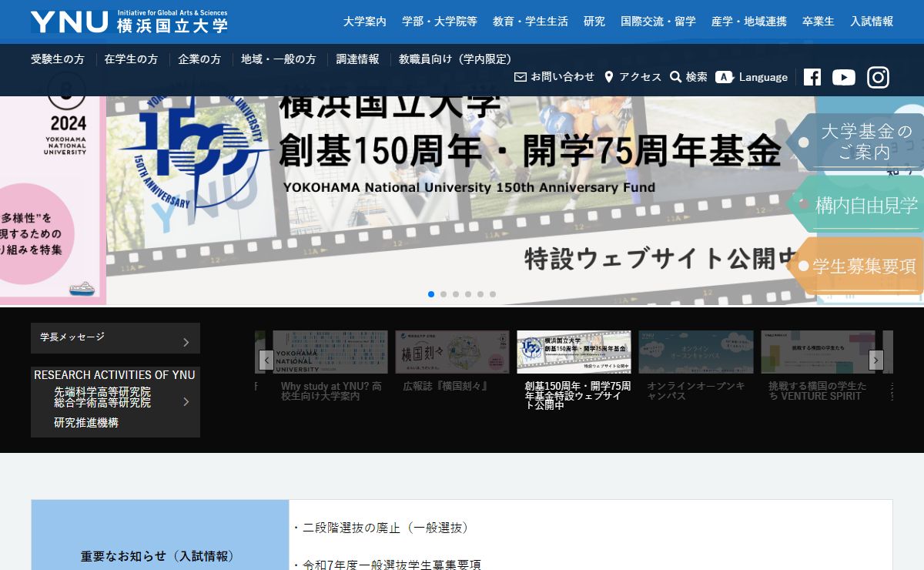Click the 150th anniversary fund hero banner
Image resolution: width=924 pixels, height=570 pixels.
tap(462, 200)
